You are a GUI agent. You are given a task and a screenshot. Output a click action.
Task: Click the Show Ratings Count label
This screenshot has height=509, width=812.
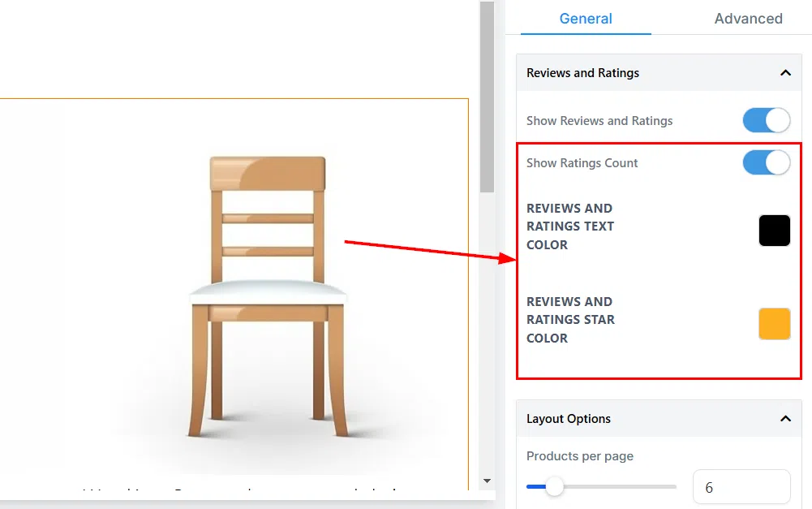coord(582,162)
